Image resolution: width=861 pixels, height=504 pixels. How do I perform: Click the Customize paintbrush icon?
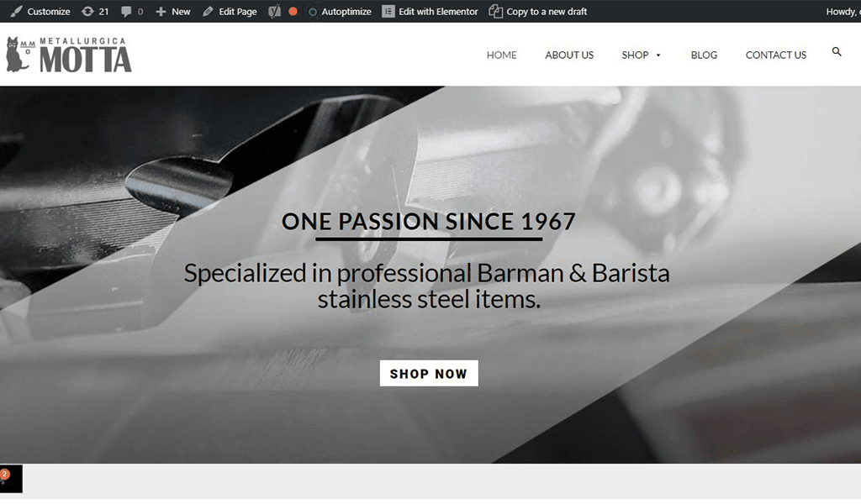[17, 11]
